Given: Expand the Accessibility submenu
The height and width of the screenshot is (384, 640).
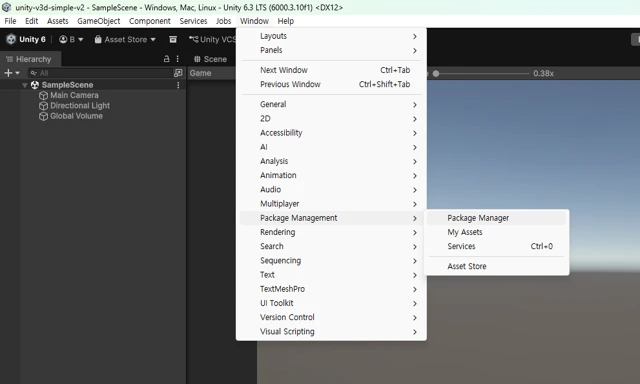Looking at the screenshot, I should 331,133.
